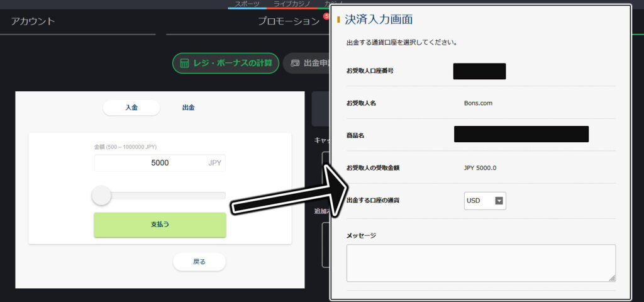Image resolution: width=644 pixels, height=302 pixels.
Task: Click the メッセージ text area
Action: pyautogui.click(x=481, y=263)
